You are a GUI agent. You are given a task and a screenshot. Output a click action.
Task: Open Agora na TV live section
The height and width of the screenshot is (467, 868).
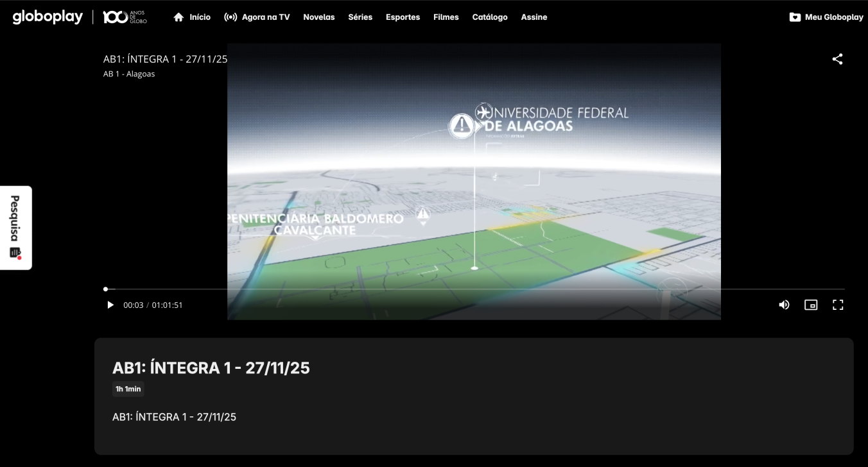pyautogui.click(x=257, y=17)
